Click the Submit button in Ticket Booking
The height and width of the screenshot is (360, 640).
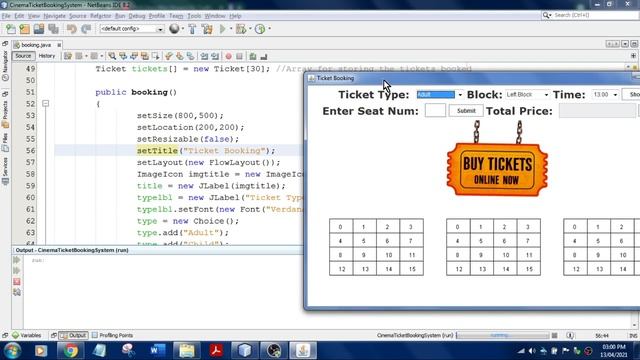point(466,111)
